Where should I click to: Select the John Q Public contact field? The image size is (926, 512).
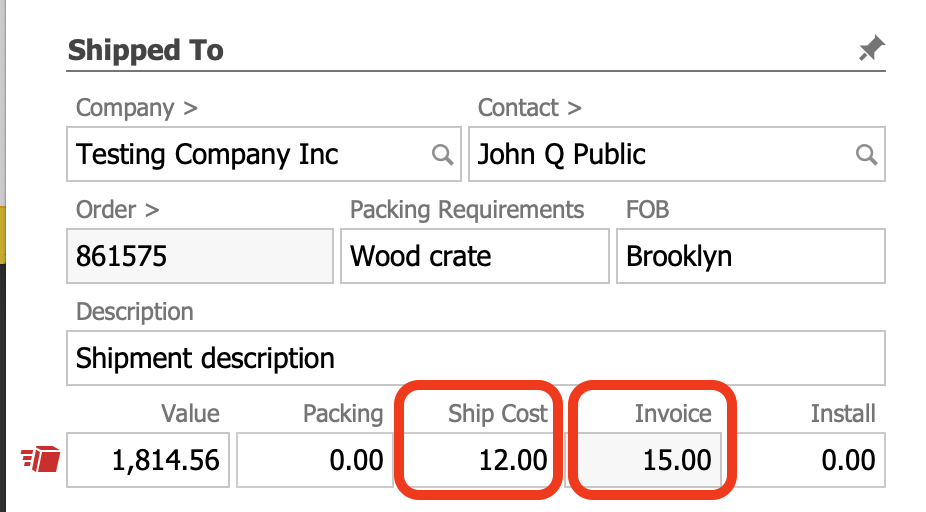click(x=660, y=155)
